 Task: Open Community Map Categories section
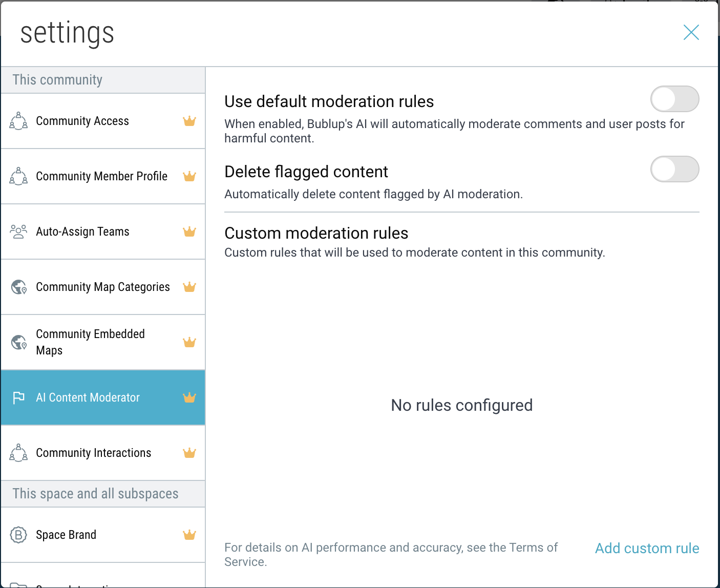[x=102, y=287]
